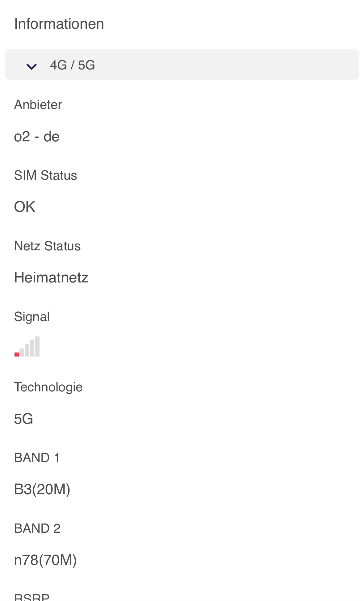Click the red bar in signal indicator
Screen dimensions: 364x601
coord(17,354)
